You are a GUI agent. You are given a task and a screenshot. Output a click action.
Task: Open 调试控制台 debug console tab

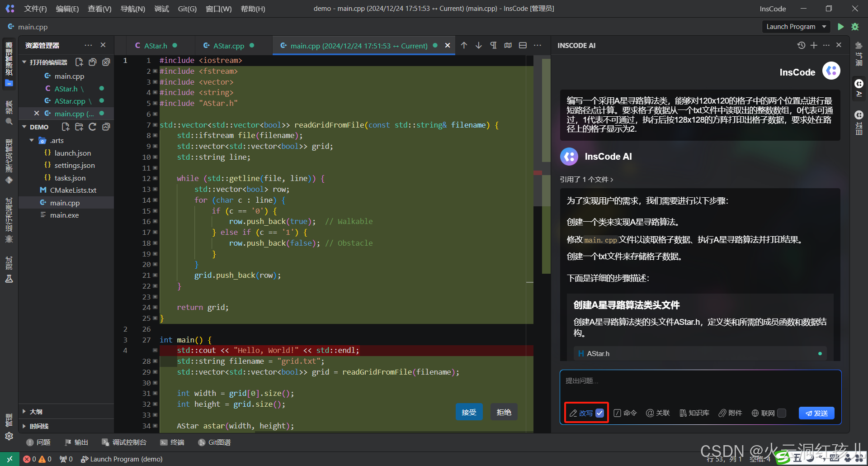(x=124, y=442)
